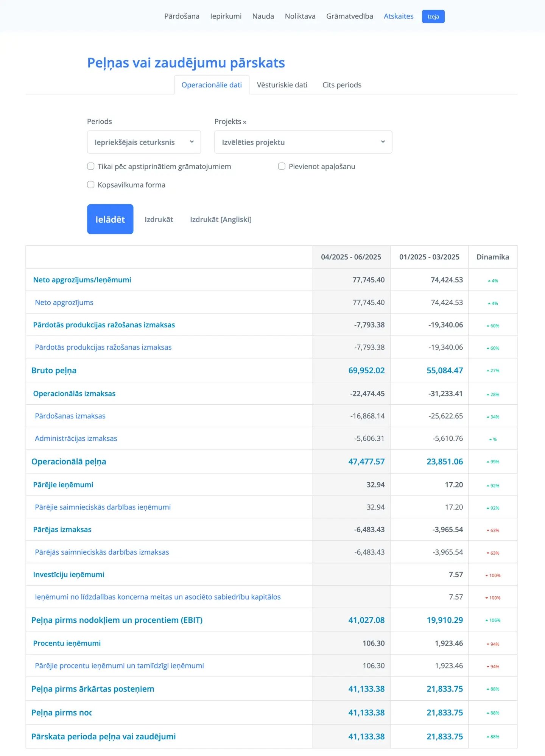Click the 94% down indicator for Procentu ieņēmumi
The height and width of the screenshot is (756, 545).
pyautogui.click(x=493, y=644)
